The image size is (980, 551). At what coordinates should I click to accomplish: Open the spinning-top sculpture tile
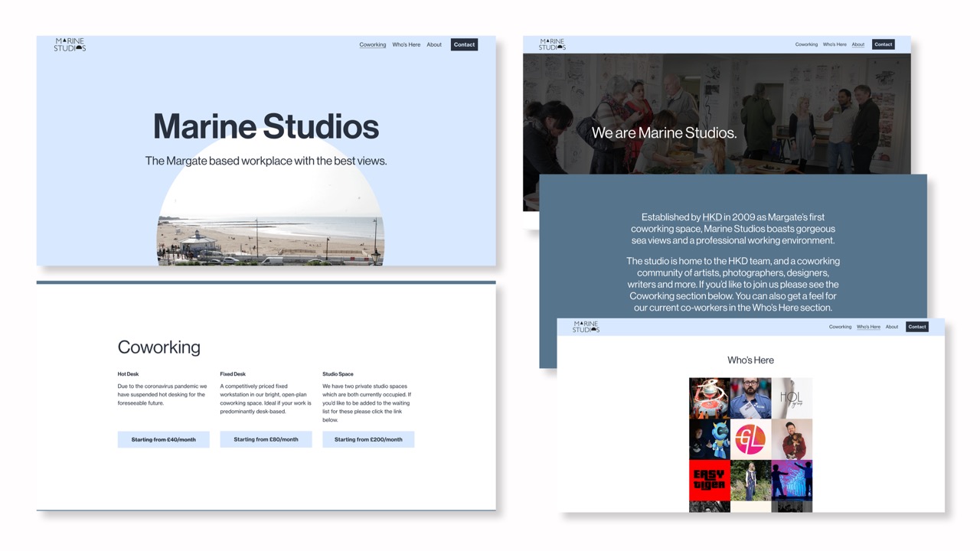tap(709, 398)
